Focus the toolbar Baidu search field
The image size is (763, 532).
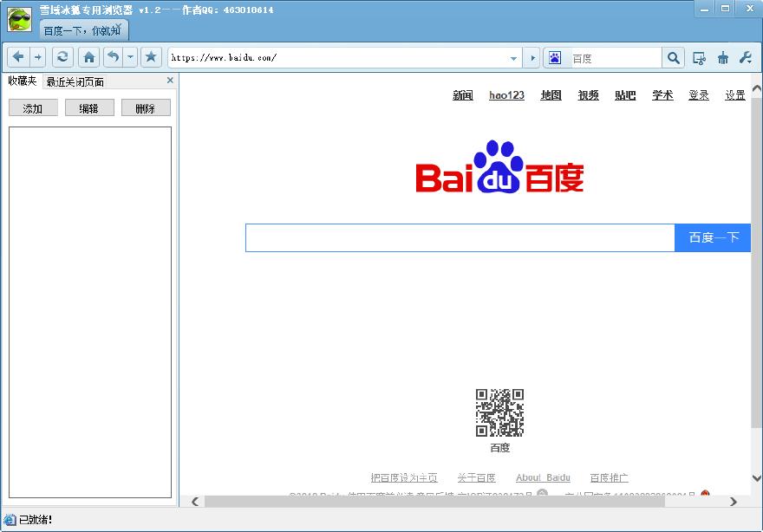pyautogui.click(x=615, y=58)
